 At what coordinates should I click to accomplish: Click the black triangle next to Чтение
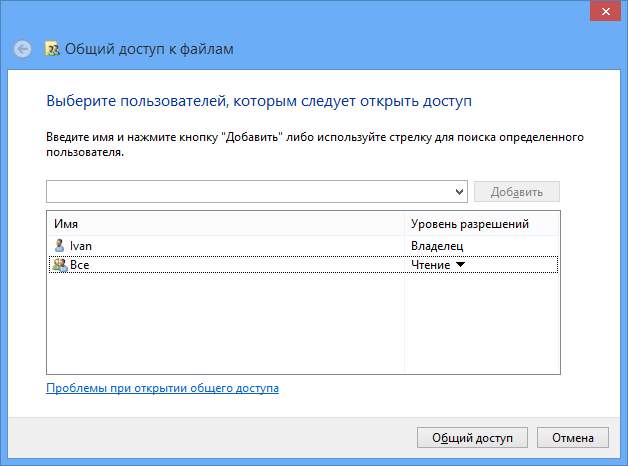[x=461, y=264]
